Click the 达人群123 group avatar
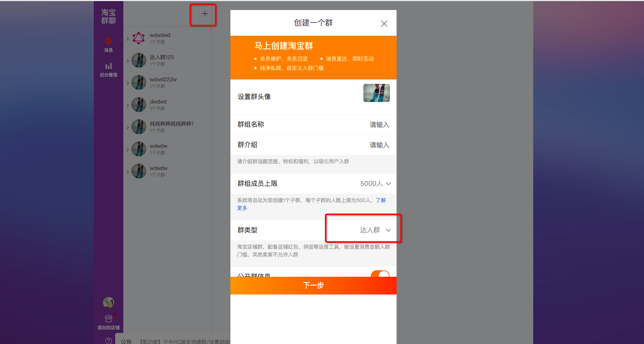The height and width of the screenshot is (344, 644). click(139, 60)
